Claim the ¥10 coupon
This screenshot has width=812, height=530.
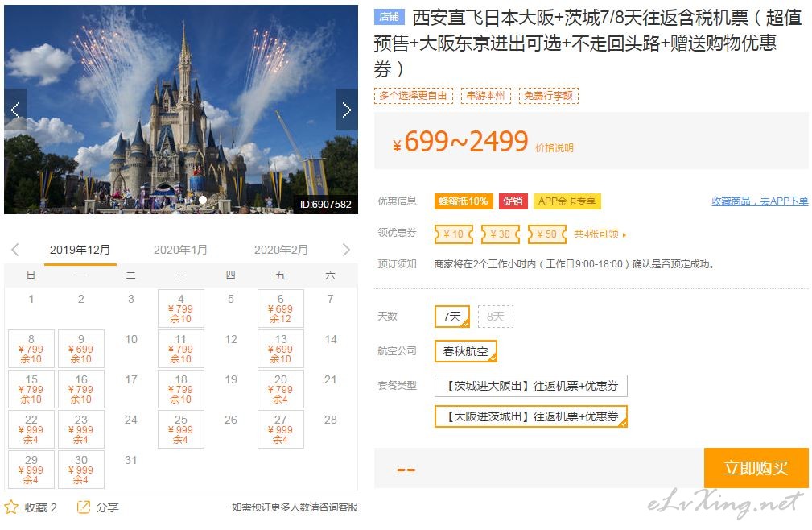click(x=454, y=234)
